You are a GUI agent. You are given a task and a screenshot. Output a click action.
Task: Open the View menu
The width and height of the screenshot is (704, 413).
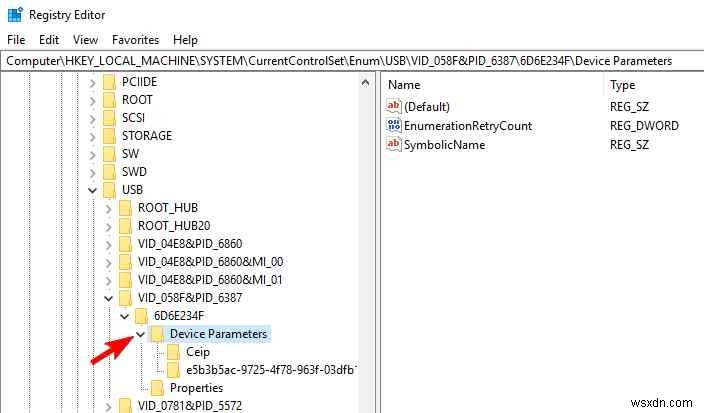coord(85,40)
